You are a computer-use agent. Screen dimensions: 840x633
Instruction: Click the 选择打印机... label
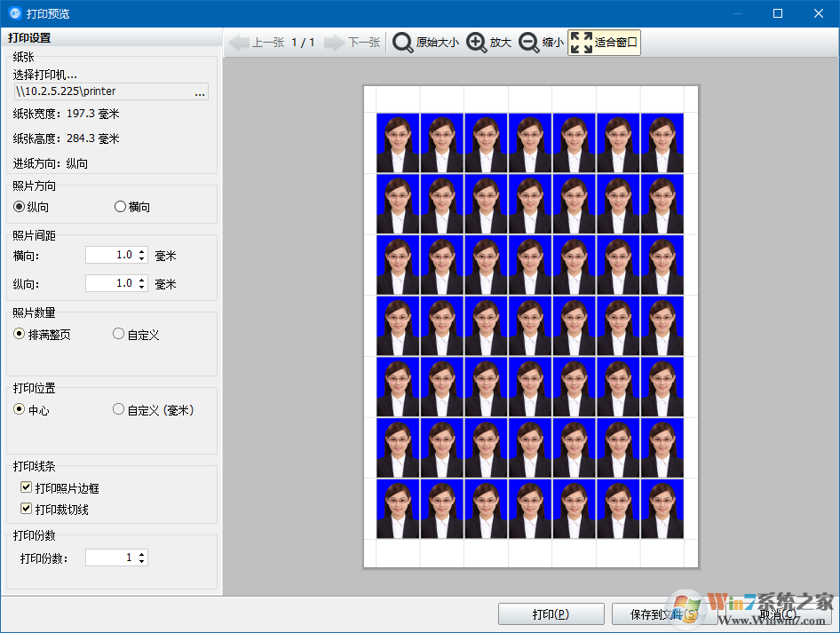[45, 75]
